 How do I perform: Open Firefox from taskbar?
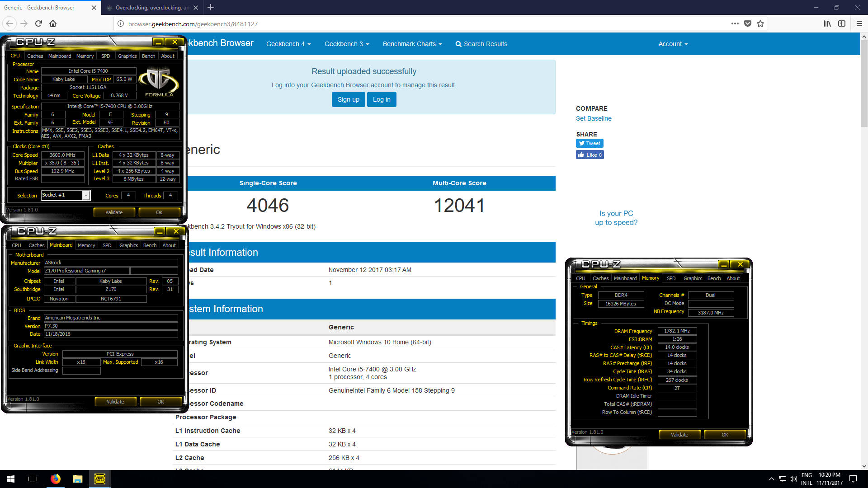(56, 479)
